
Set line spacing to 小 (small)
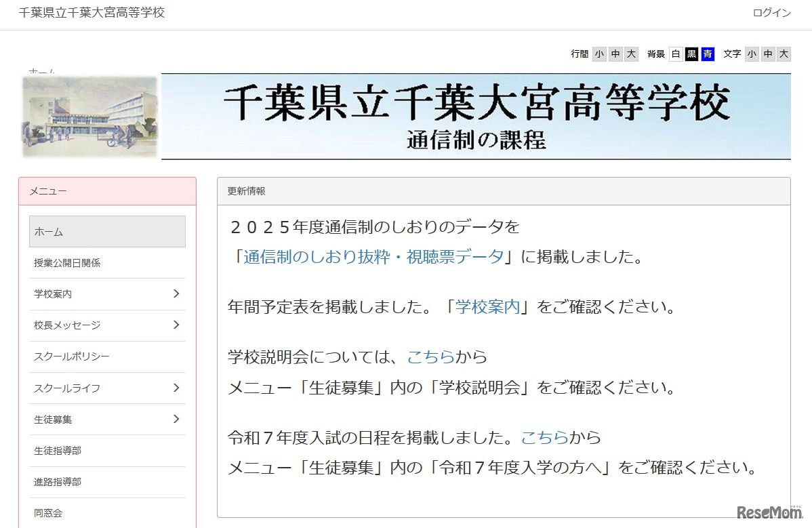point(599,54)
